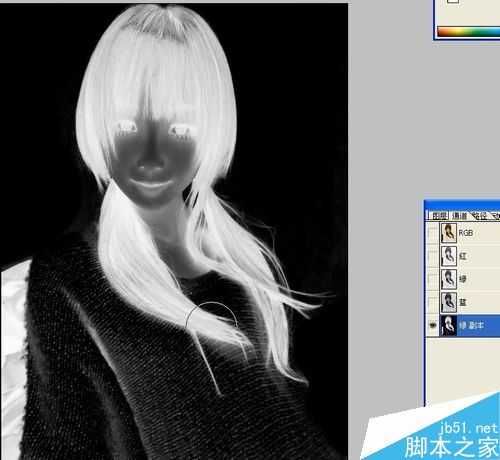Open the jb51.net watermark link
The image size is (500, 460).
coord(469,428)
